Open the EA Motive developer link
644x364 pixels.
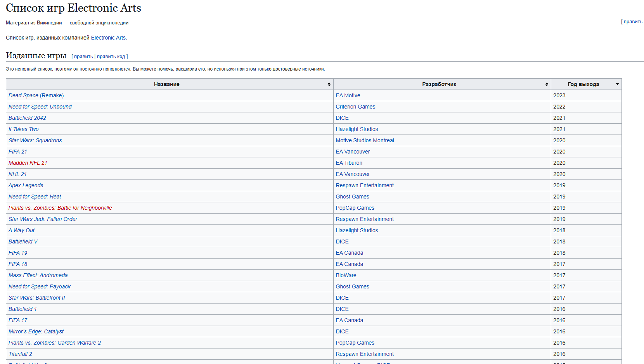coord(348,95)
